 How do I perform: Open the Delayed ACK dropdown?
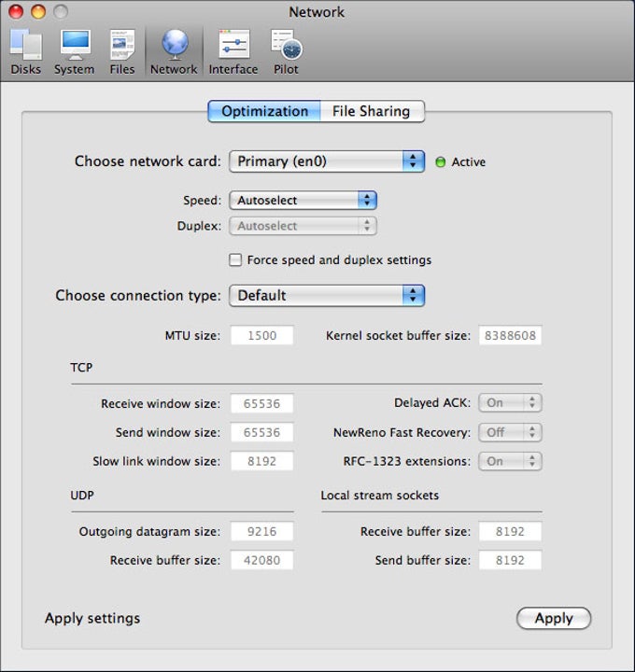tap(510, 403)
